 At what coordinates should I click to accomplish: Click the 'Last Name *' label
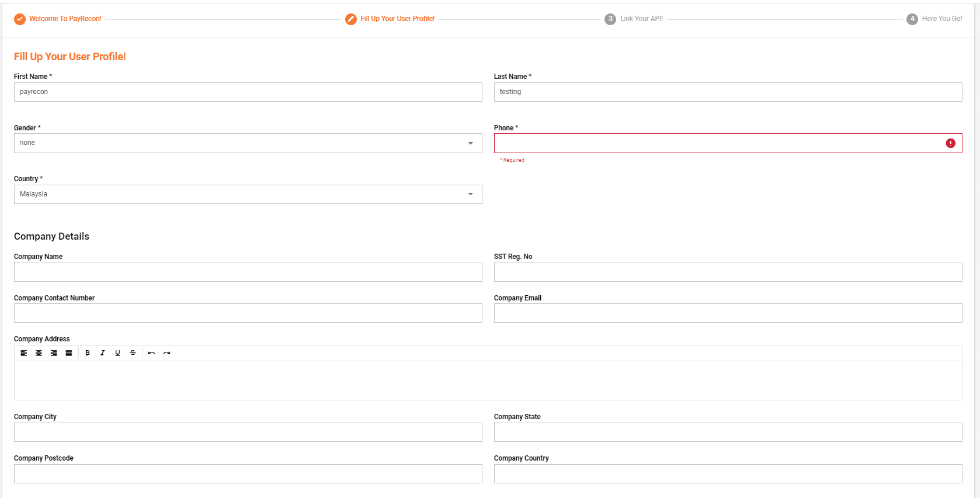coord(513,77)
